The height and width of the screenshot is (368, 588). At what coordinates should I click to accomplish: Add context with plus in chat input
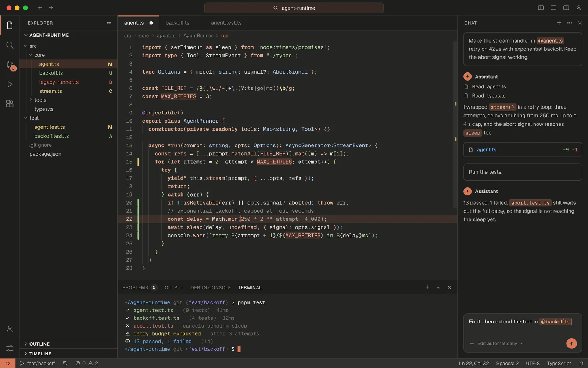coord(472,343)
